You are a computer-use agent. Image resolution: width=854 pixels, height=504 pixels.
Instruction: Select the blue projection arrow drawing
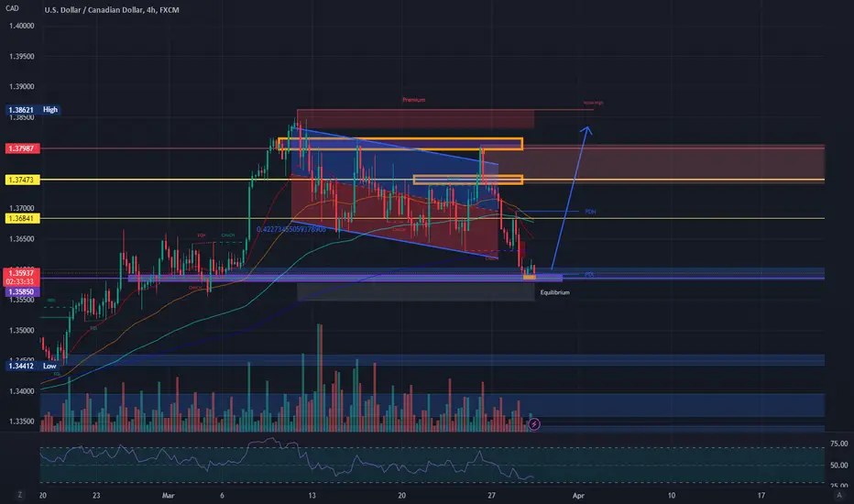point(571,197)
